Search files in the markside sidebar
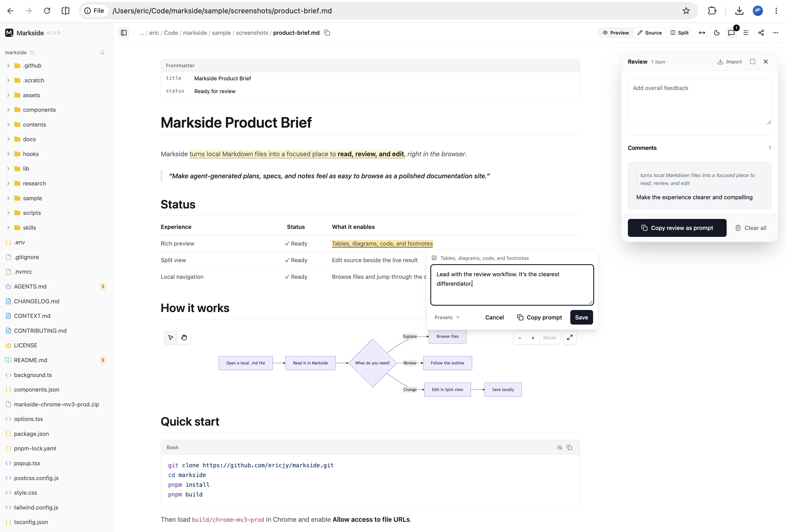The width and height of the screenshot is (786, 532). pos(102,52)
